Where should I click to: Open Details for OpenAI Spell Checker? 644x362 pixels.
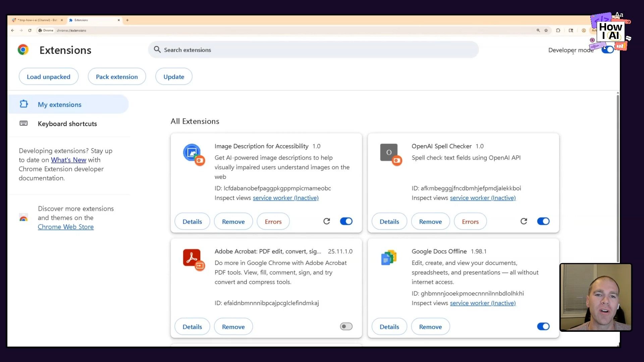tap(389, 221)
